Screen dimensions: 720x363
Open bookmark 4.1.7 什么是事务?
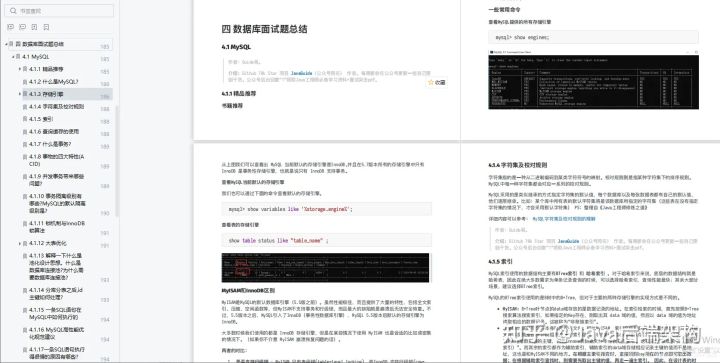point(50,144)
